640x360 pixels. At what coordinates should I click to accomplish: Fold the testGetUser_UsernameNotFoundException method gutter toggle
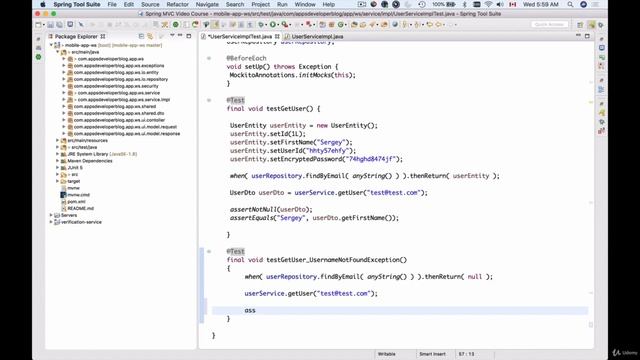209,251
